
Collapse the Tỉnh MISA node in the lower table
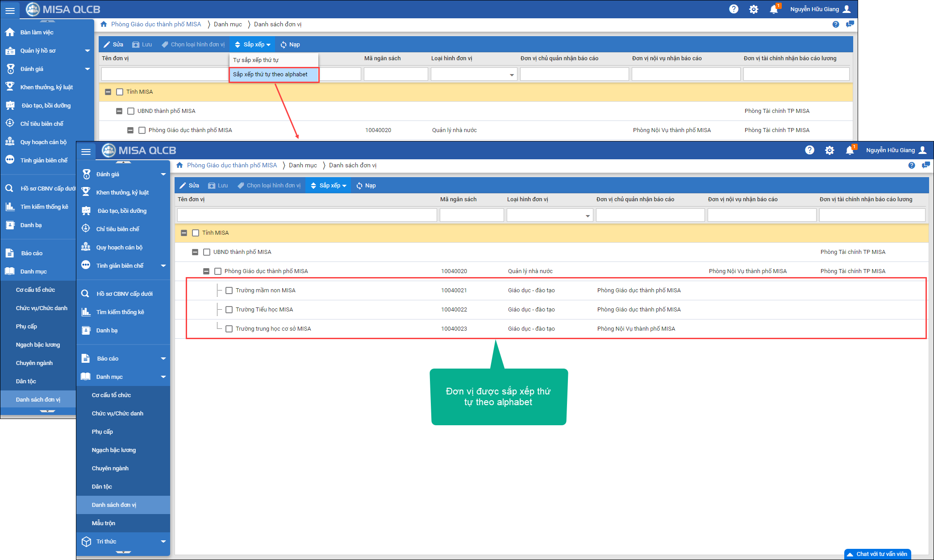[184, 233]
